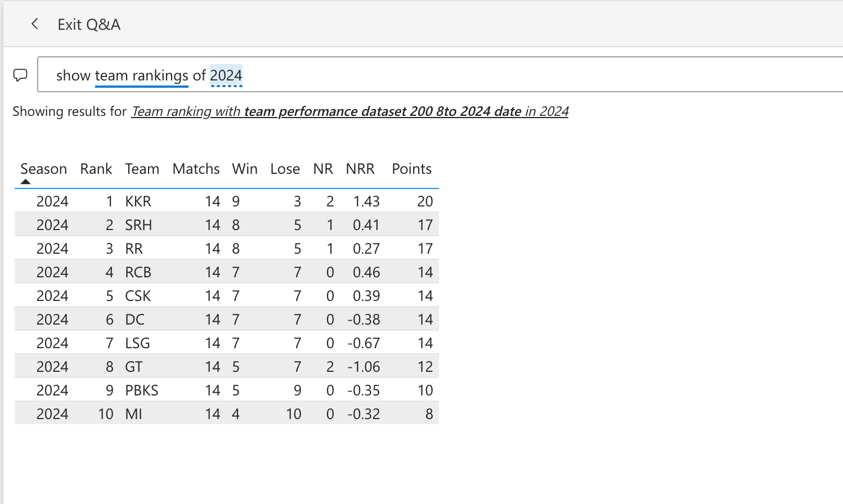Sort by NR column header
This screenshot has height=504, width=843.
click(x=323, y=169)
